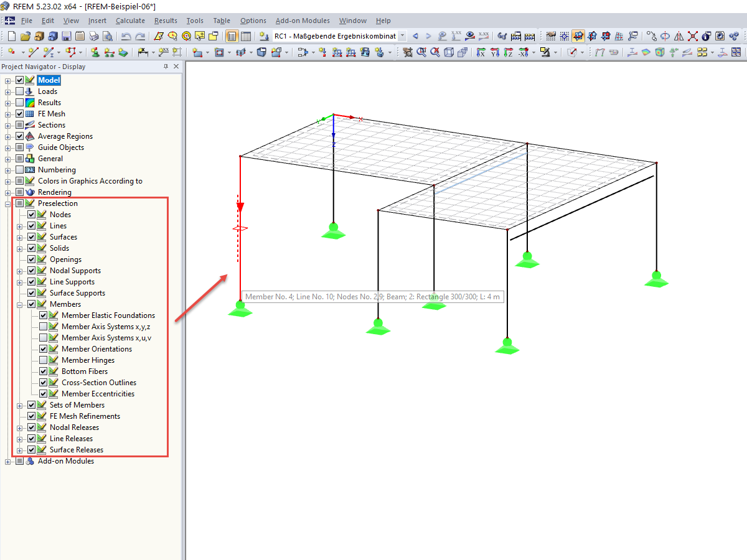Image resolution: width=747 pixels, height=560 pixels.
Task: Click the View in X direction icon
Action: (x=481, y=52)
